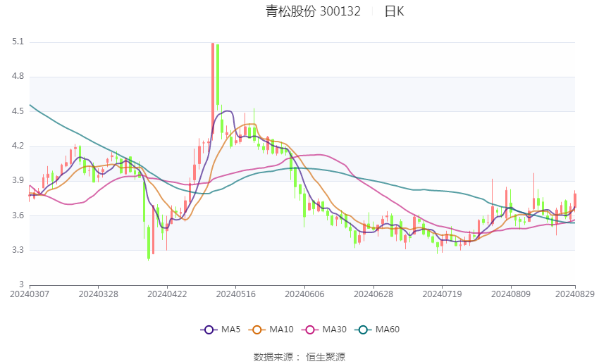Click the x-axis date 20240829

point(575,294)
